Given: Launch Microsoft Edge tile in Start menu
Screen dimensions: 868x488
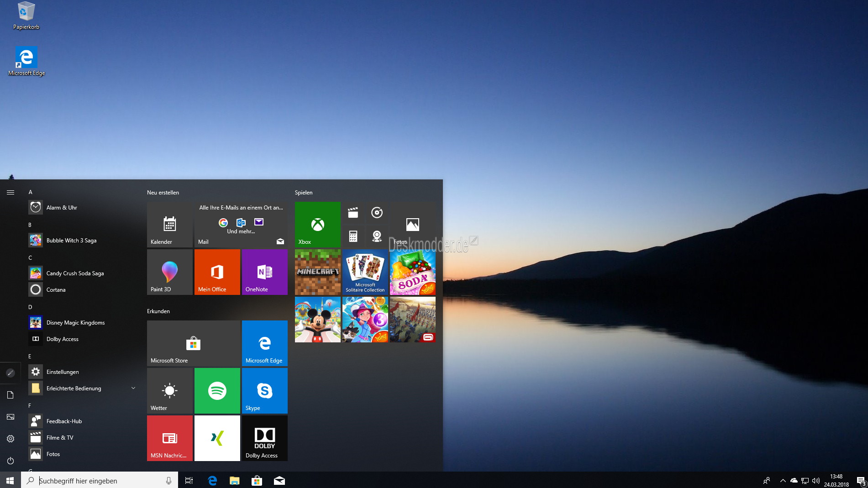Looking at the screenshot, I should tap(265, 343).
